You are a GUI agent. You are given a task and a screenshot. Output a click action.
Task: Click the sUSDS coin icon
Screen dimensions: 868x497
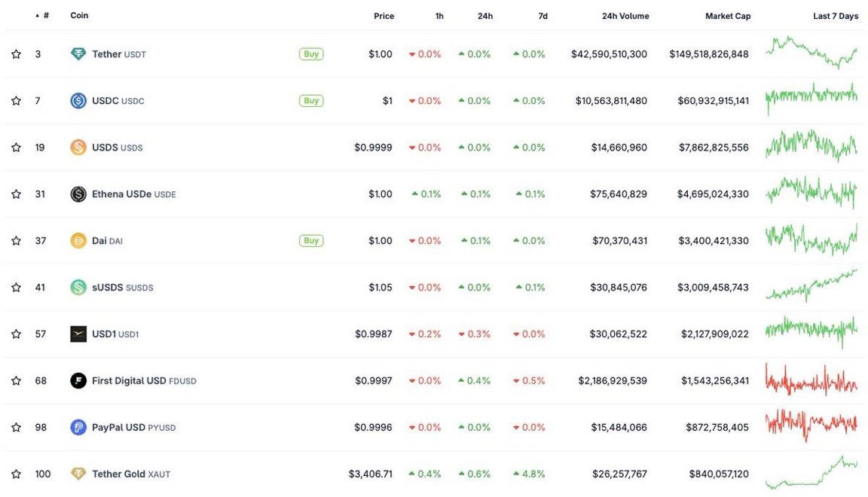(x=78, y=287)
